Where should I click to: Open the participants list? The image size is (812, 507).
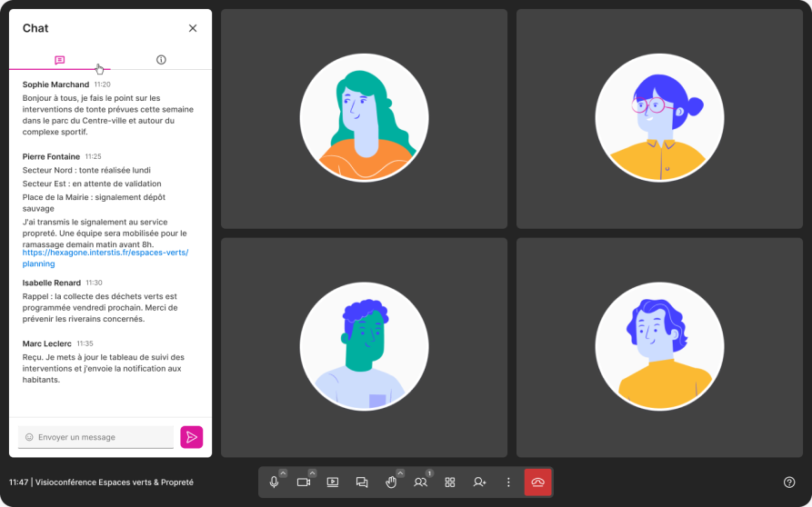pos(420,482)
